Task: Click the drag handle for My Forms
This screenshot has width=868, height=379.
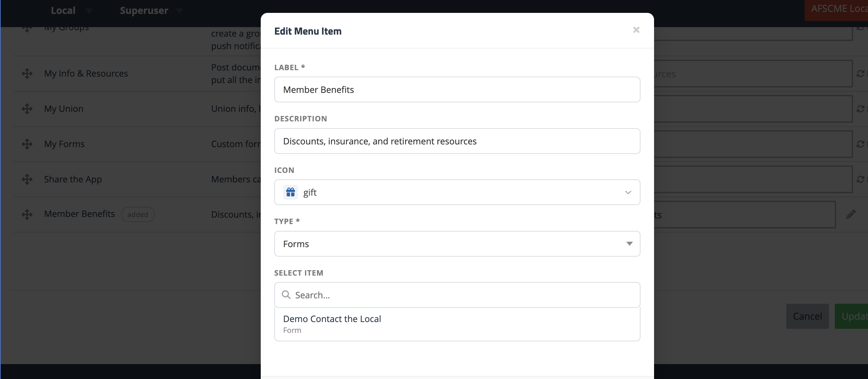Action: [x=27, y=144]
